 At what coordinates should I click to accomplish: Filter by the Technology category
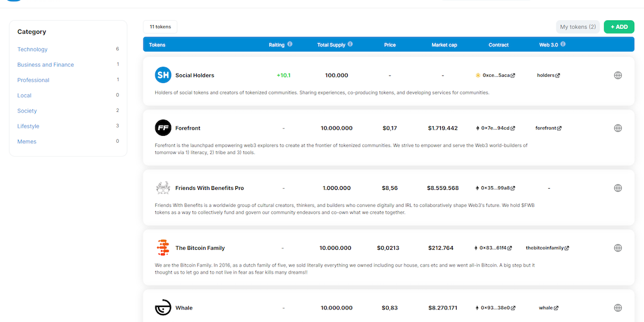33,49
